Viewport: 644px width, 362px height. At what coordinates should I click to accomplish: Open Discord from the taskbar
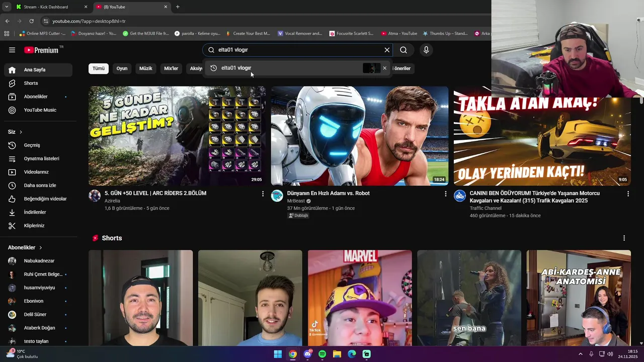(307, 354)
